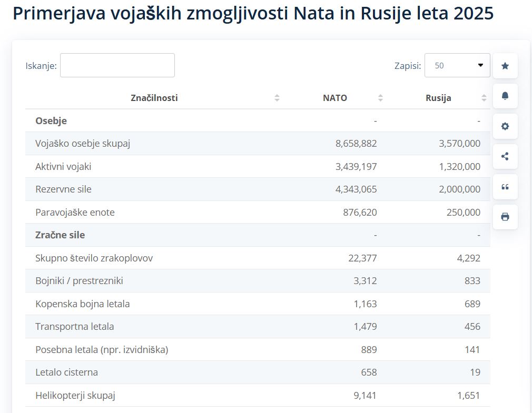Screen dimensions: 532x413
Task: Open the Zapisi 50 dropdown
Action: (457, 65)
